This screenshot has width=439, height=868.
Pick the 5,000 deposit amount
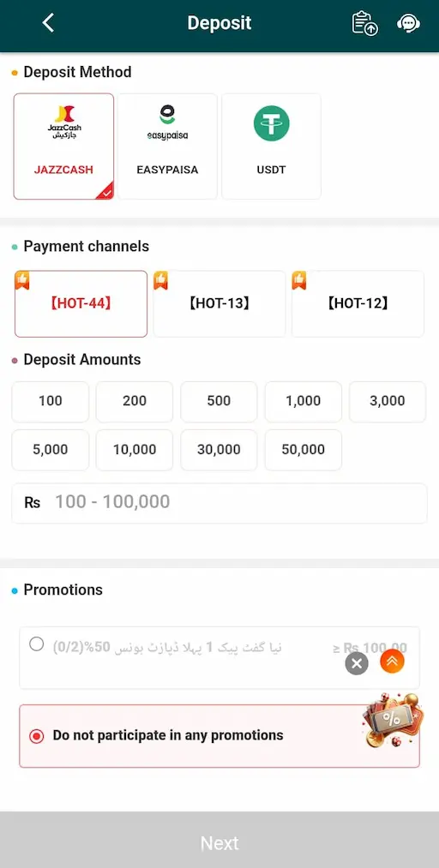pyautogui.click(x=51, y=450)
